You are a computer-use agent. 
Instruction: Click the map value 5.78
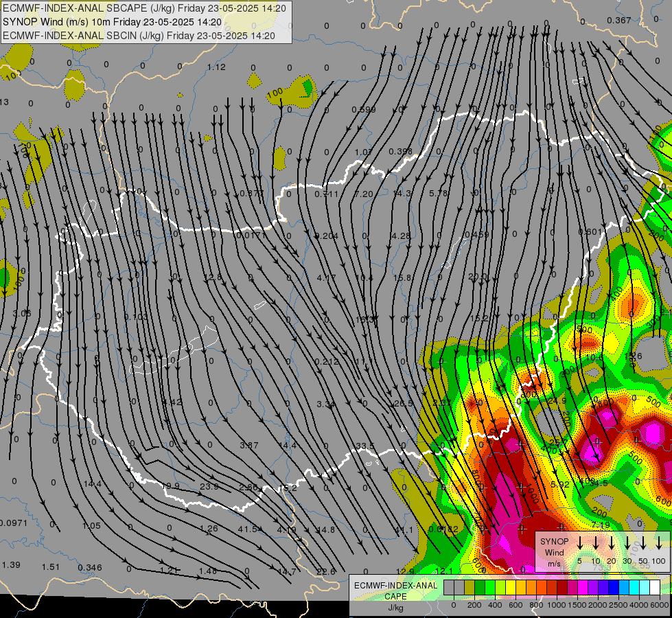[439, 194]
